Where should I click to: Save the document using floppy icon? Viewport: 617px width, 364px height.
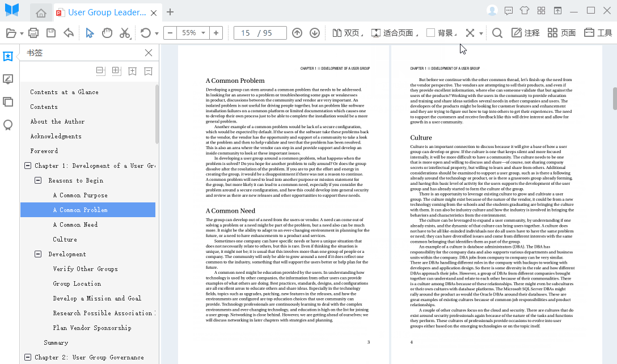click(x=51, y=33)
